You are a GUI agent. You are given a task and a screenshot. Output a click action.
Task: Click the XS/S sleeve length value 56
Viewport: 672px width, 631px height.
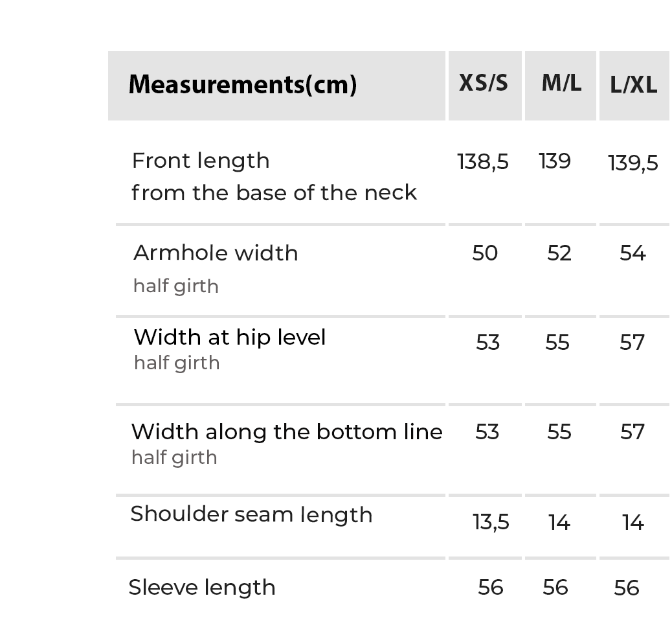click(491, 587)
